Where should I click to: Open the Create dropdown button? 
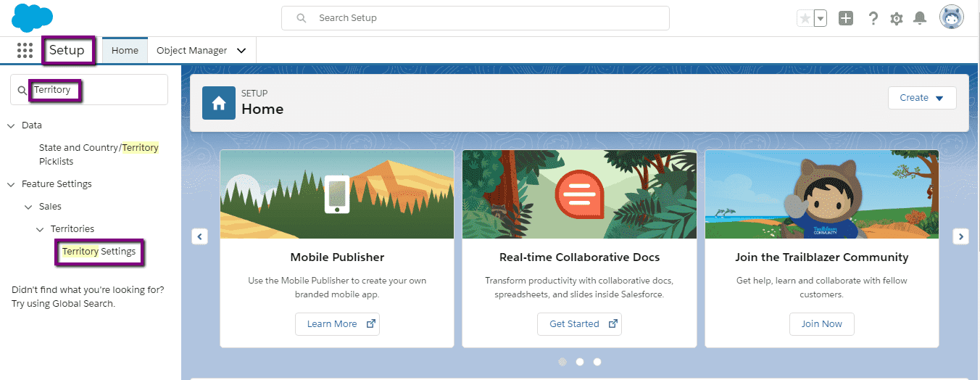tap(922, 98)
